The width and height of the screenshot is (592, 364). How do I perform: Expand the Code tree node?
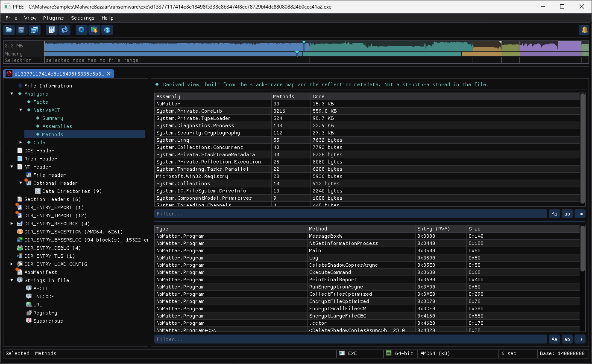[21, 143]
